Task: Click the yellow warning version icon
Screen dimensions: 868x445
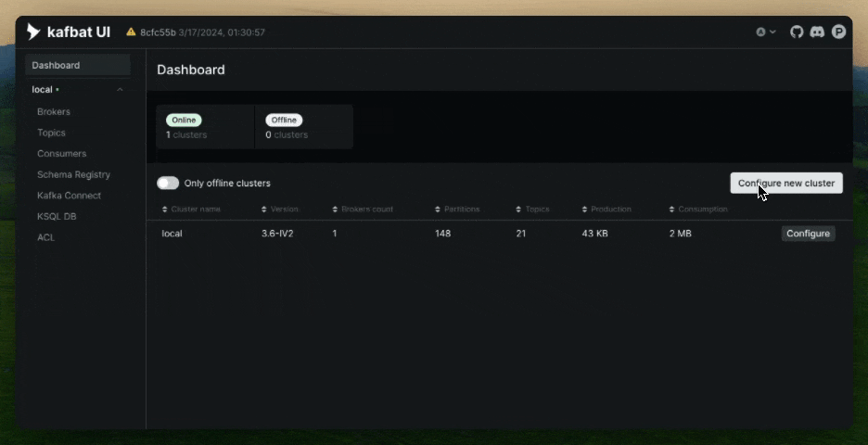Action: click(131, 32)
